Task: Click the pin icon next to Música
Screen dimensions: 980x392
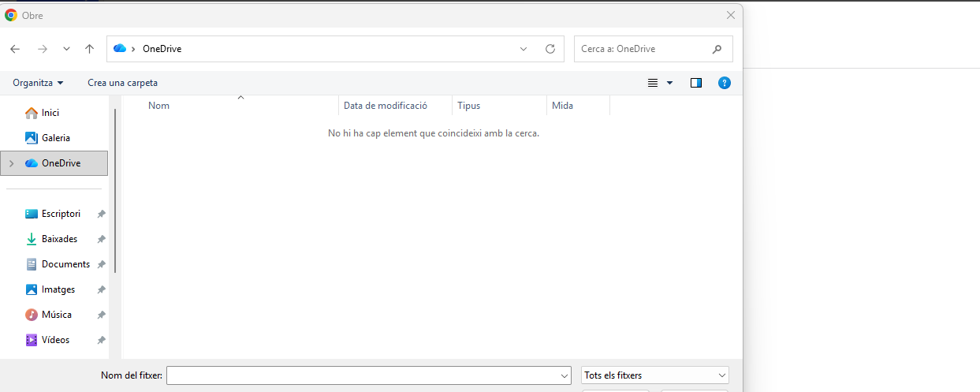Action: click(x=101, y=315)
